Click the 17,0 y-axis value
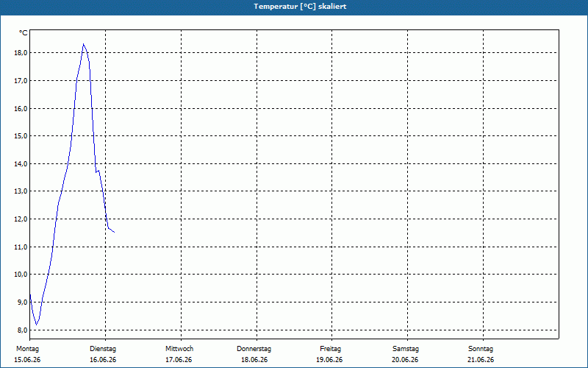588x368 pixels. [x=21, y=81]
